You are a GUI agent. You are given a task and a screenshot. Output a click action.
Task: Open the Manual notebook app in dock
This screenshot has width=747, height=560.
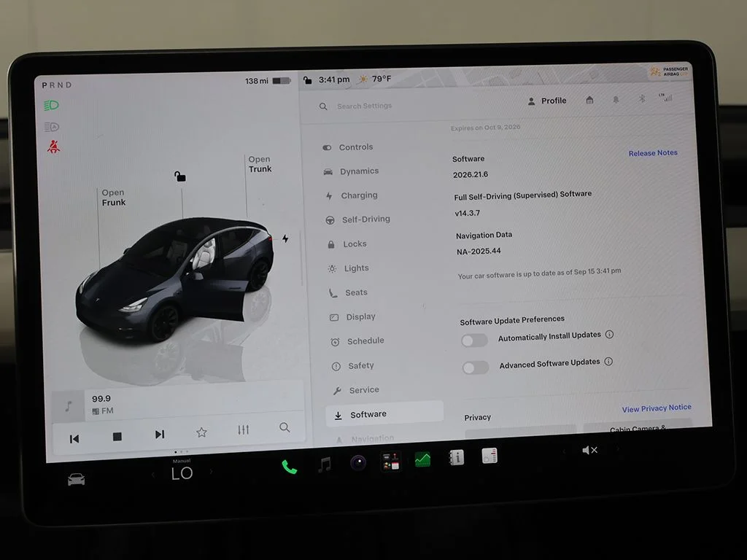tap(457, 458)
